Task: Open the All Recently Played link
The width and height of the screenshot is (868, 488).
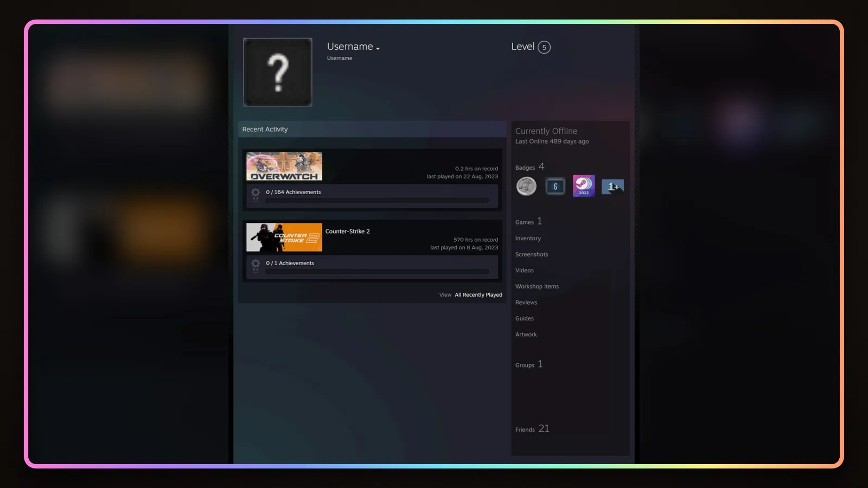Action: coord(478,295)
